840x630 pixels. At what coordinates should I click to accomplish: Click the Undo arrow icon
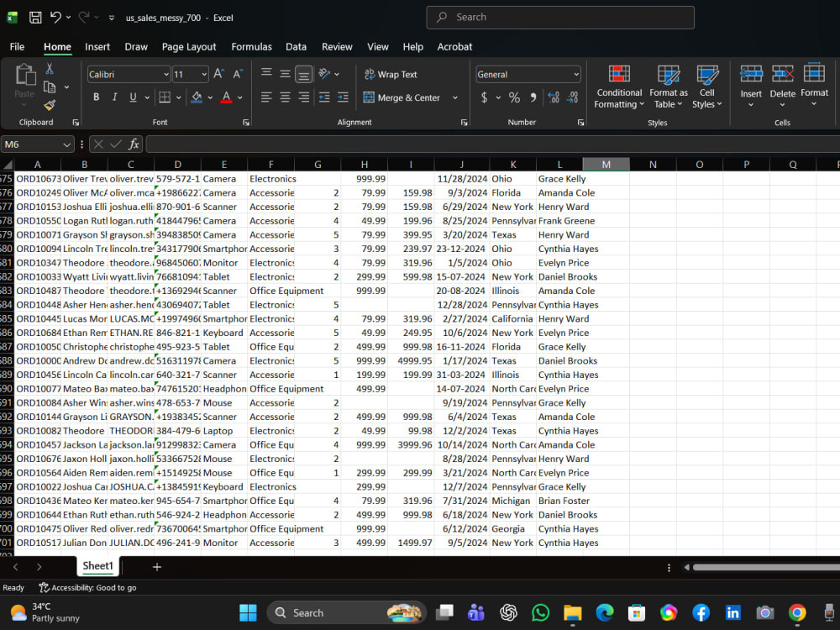pos(55,18)
